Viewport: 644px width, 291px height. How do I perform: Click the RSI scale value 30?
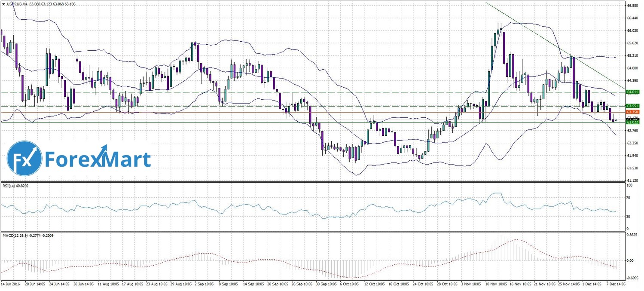pyautogui.click(x=628, y=216)
